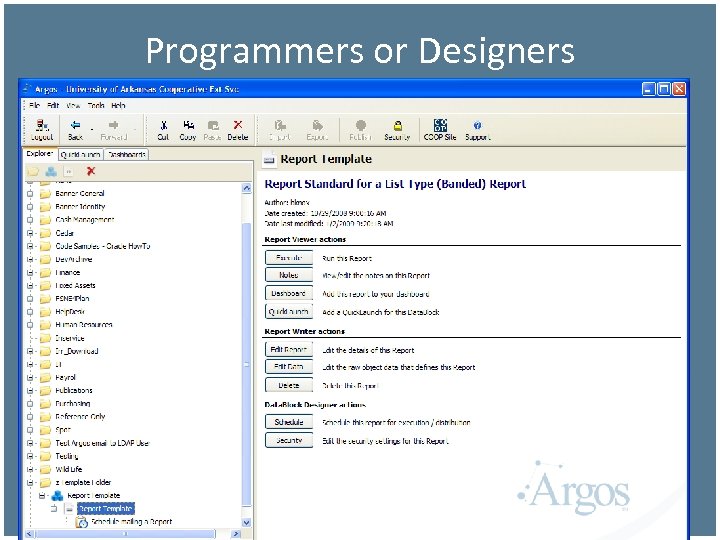Click the Cut scissors icon

point(163,125)
